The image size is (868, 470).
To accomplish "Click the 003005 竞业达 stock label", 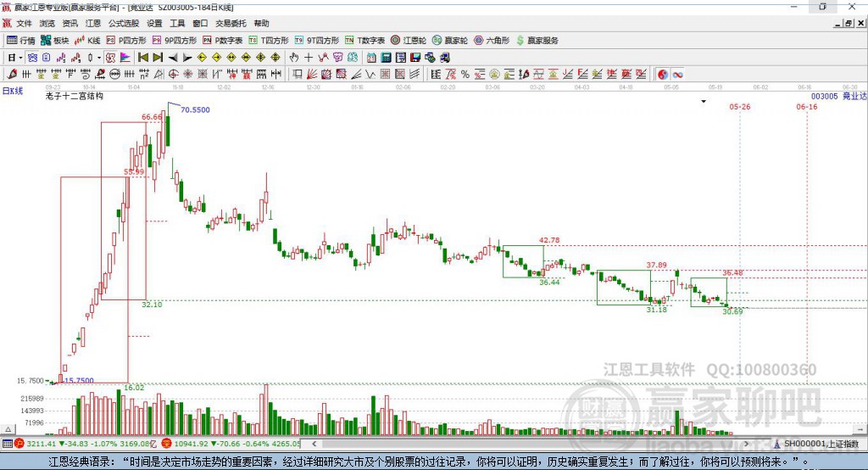I will 838,96.
